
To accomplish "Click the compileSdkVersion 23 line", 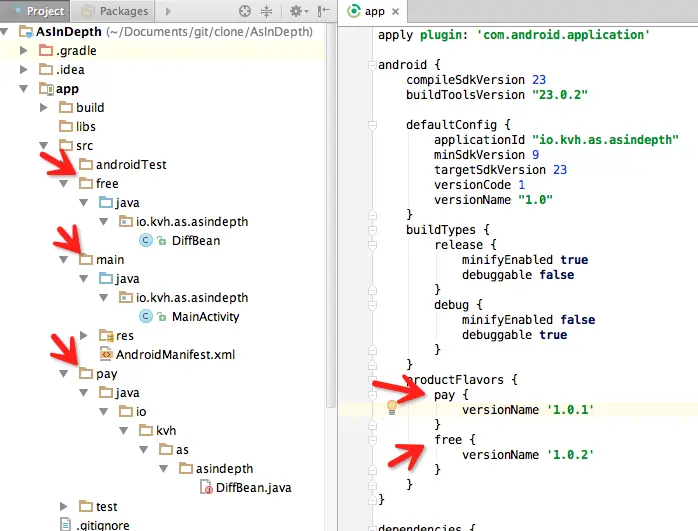I will (475, 80).
